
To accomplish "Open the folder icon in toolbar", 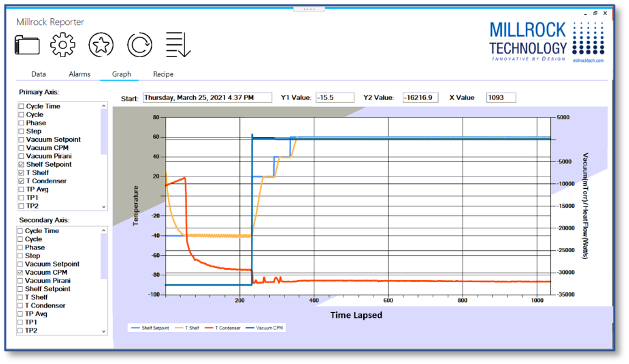I will click(x=27, y=45).
